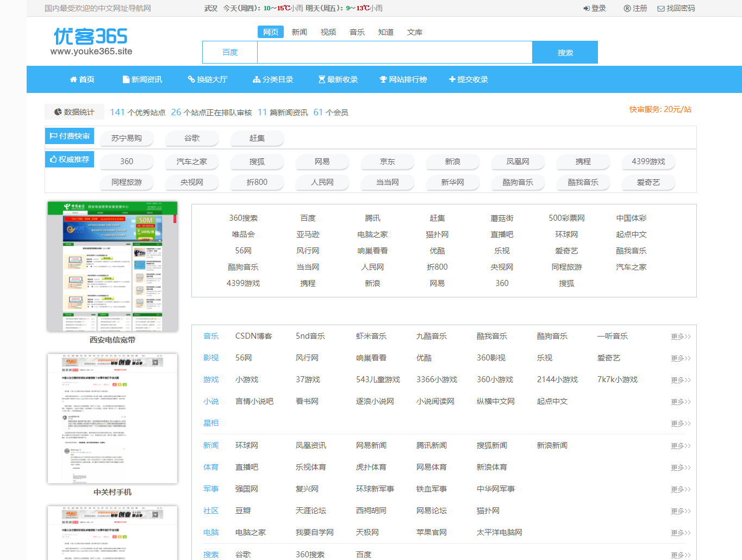The width and height of the screenshot is (742, 560).
Task: Click 蘑菇街 in the top sites box
Action: point(502,218)
